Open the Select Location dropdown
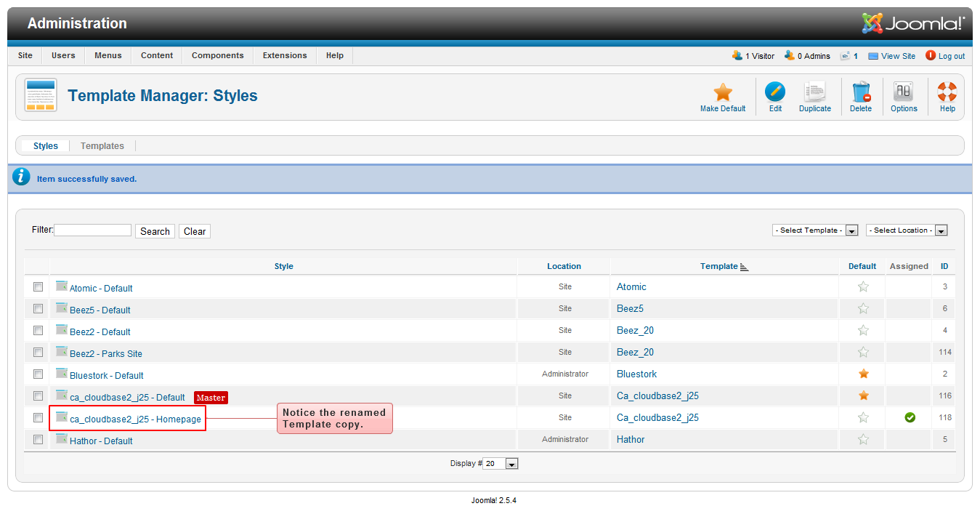 point(907,230)
